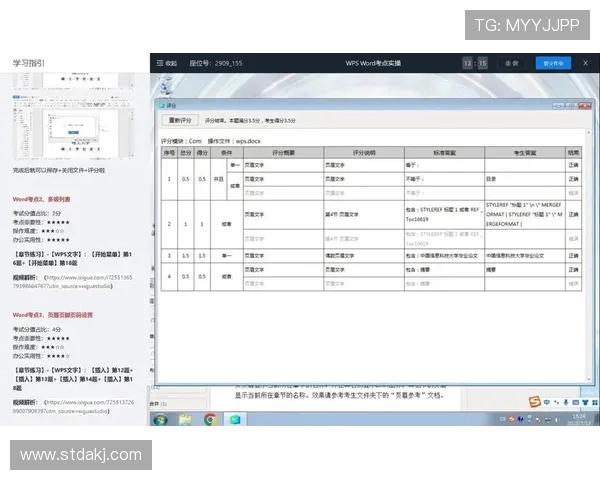Click the gray 重做 button
Image resolution: width=600 pixels, height=480 pixels.
512,63
